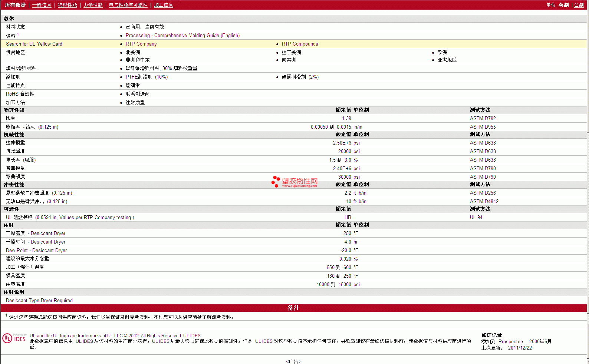Go to the 电气性能与可燃性 tab
Viewport: 589px width, 364px height.
click(128, 5)
